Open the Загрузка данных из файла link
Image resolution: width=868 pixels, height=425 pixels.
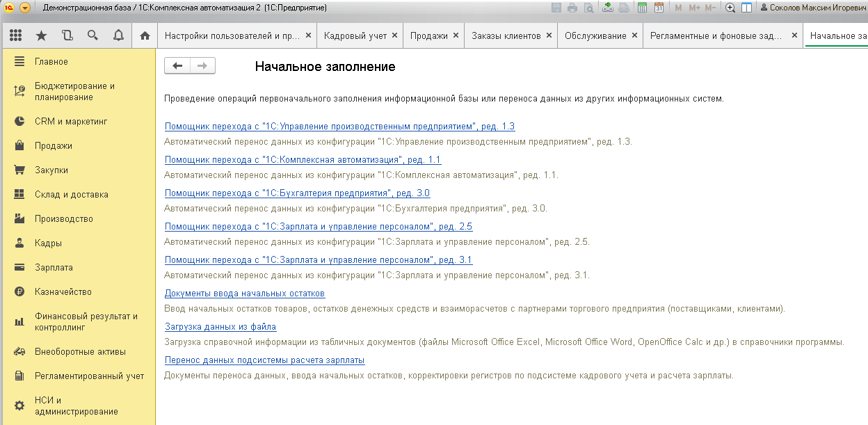[220, 327]
